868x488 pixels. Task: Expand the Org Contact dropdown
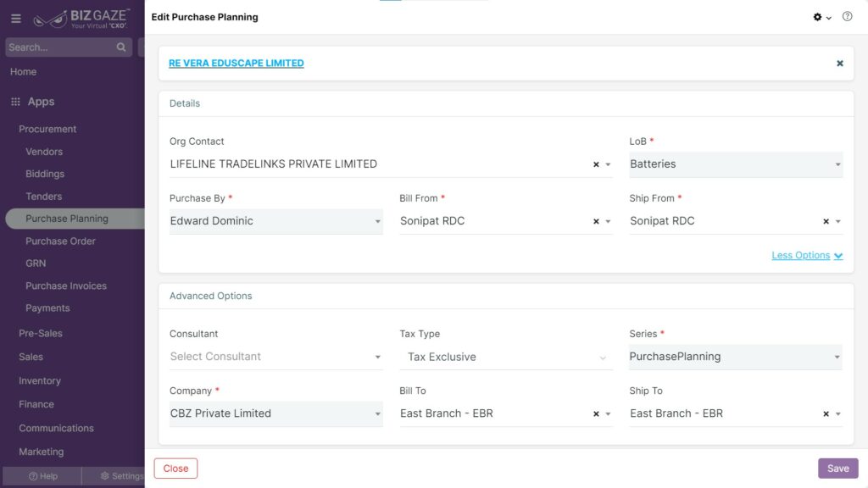coord(608,164)
